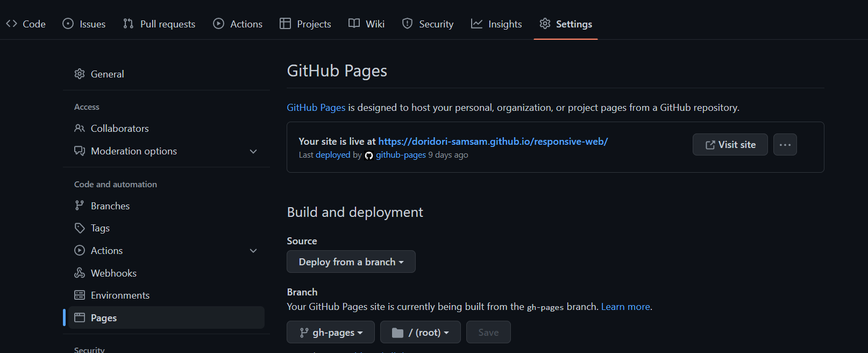The image size is (868, 353).
Task: Click the Environments server icon
Action: click(x=80, y=295)
